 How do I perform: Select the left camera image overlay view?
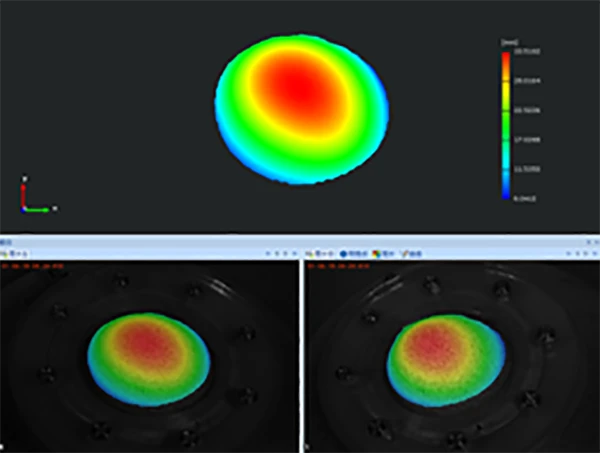tap(149, 356)
